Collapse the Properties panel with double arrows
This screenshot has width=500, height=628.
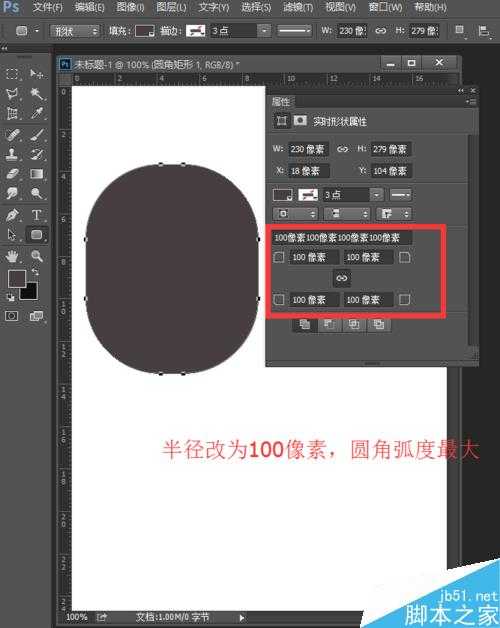point(461,91)
